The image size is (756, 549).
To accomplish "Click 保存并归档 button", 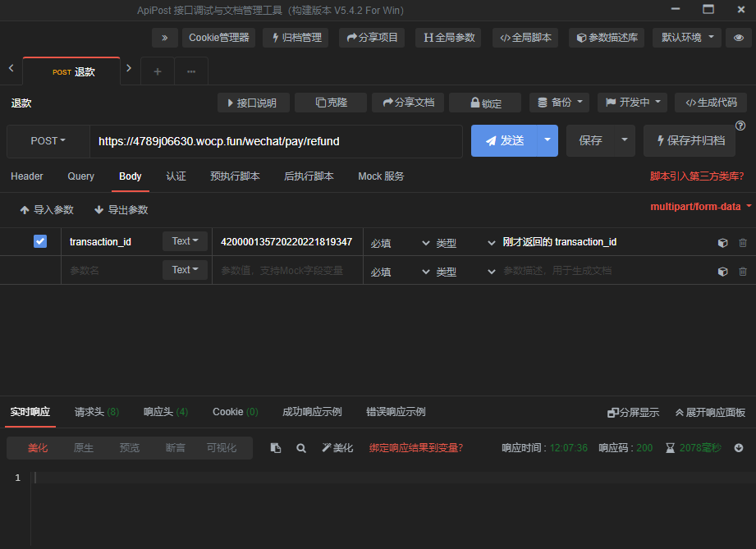I will 690,141.
